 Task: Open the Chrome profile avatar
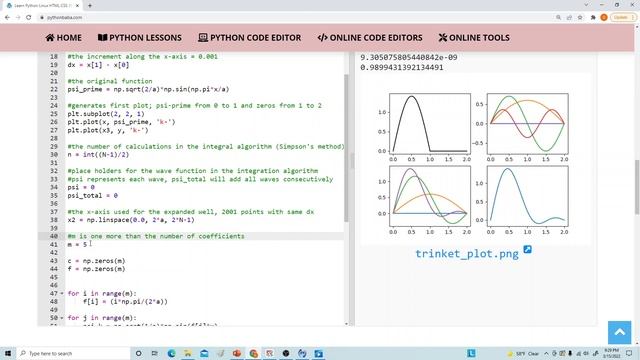604,18
